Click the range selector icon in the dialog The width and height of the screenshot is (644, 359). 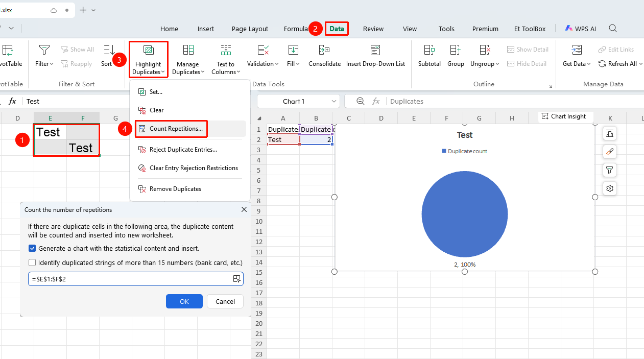click(237, 279)
